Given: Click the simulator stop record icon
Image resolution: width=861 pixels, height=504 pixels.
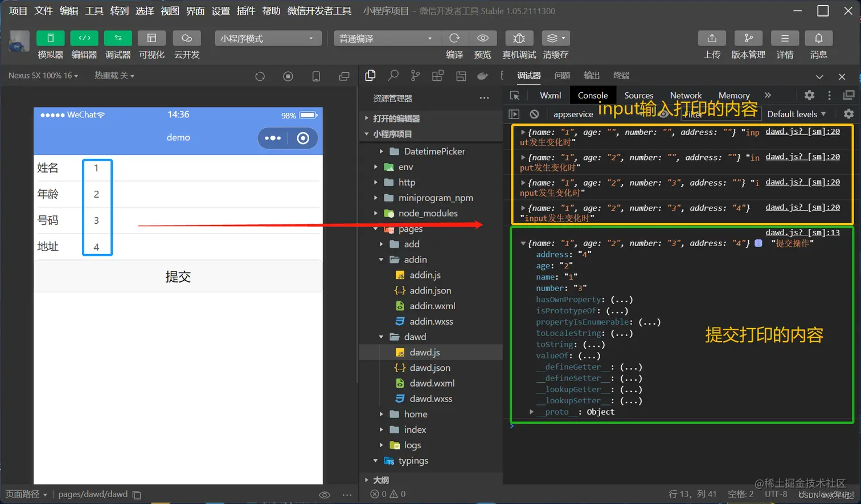Looking at the screenshot, I should click(x=288, y=76).
